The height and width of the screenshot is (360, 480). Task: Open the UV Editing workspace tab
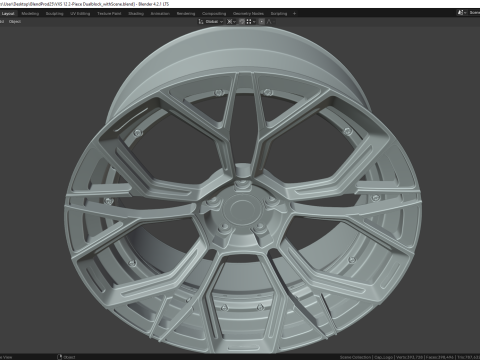click(x=80, y=14)
